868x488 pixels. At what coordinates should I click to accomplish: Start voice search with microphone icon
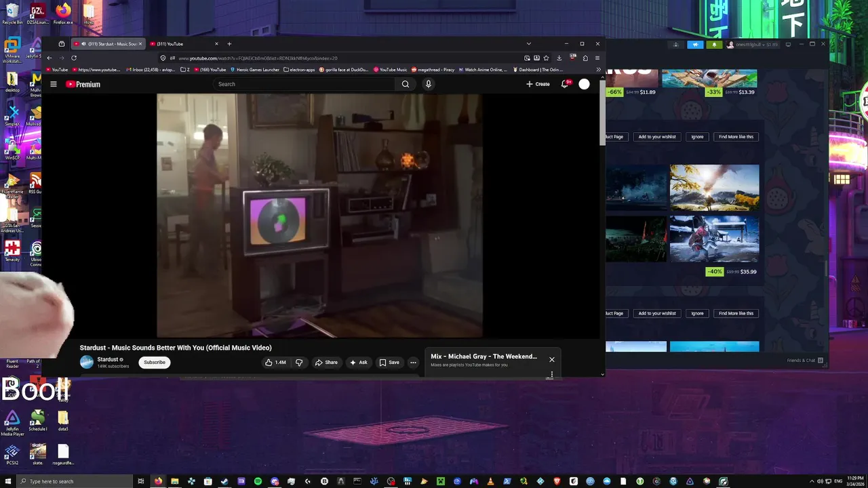point(428,84)
